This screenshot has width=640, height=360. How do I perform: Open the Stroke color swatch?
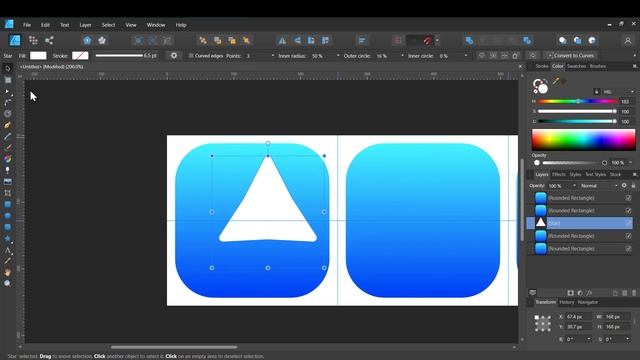pos(80,56)
